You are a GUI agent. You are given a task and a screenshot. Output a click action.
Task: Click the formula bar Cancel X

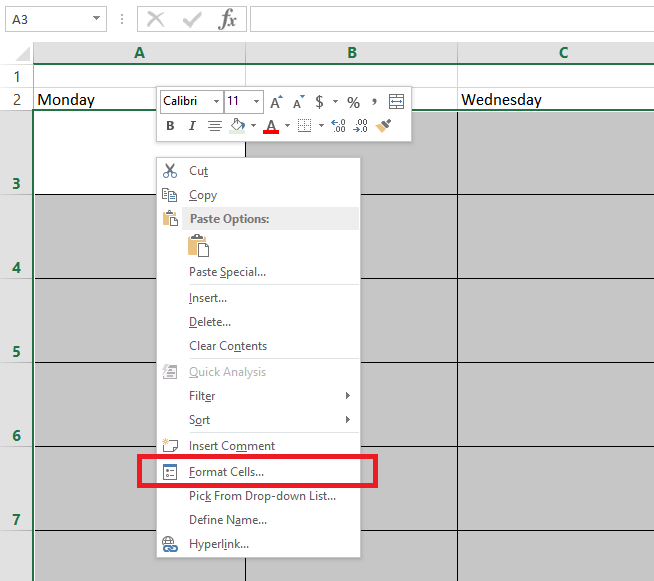click(x=156, y=19)
